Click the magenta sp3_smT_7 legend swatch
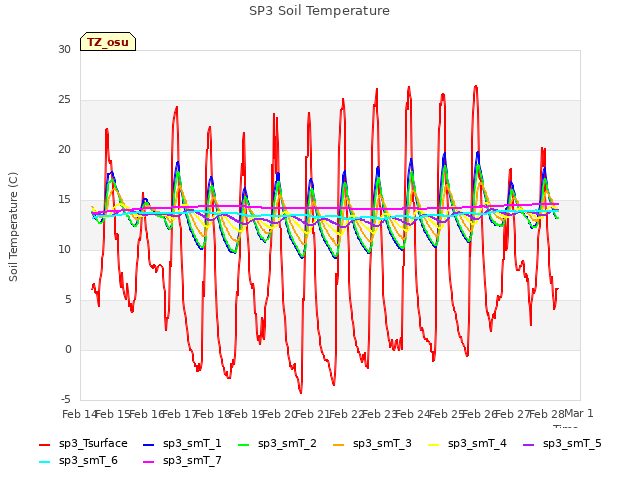 point(149,462)
